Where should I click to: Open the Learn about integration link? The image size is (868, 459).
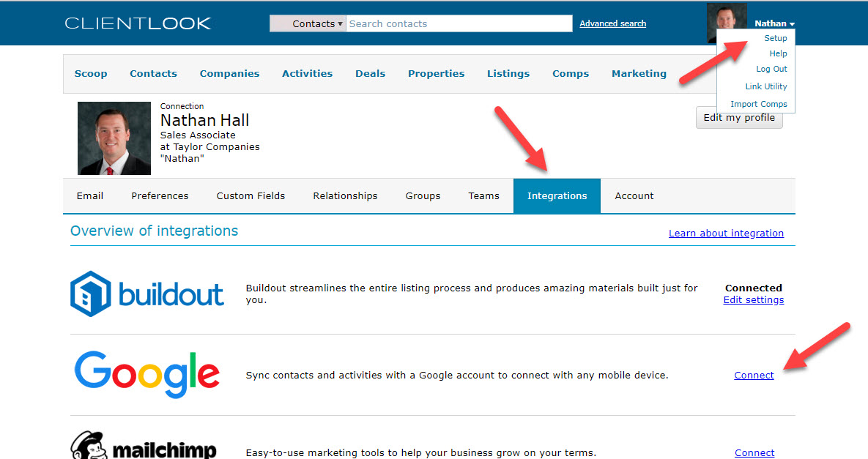pyautogui.click(x=727, y=234)
